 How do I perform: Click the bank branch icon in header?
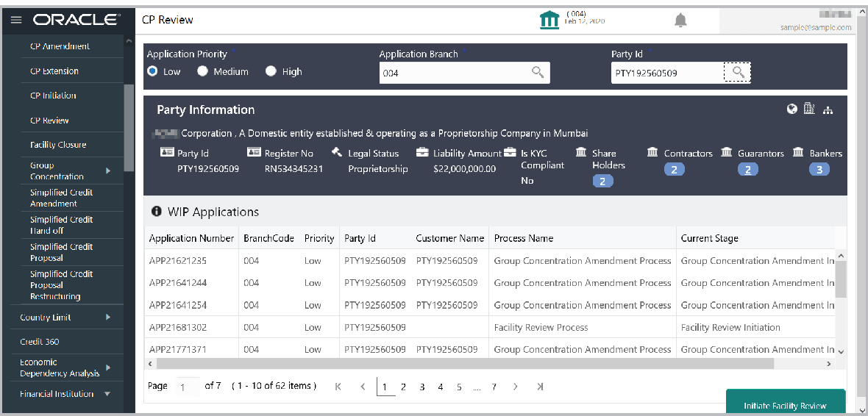click(549, 21)
